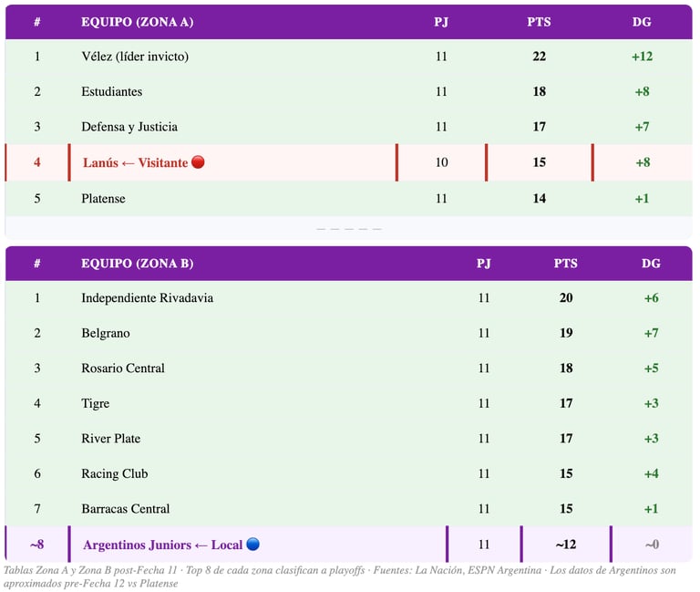This screenshot has height=592, width=700.
Task: Select the DG header in Zona B table
Action: [651, 264]
